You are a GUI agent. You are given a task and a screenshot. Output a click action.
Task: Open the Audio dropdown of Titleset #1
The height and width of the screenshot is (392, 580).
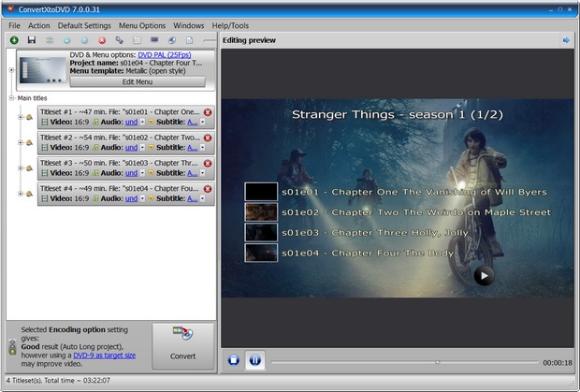click(142, 122)
